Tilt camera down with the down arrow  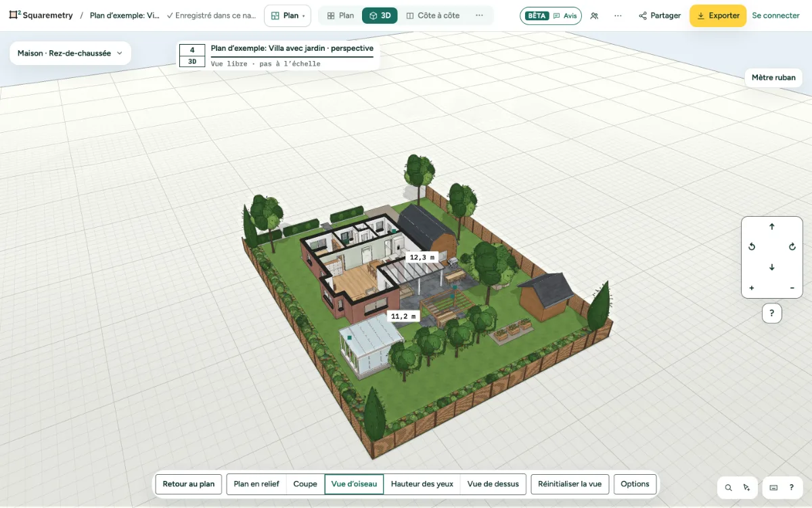click(x=772, y=268)
